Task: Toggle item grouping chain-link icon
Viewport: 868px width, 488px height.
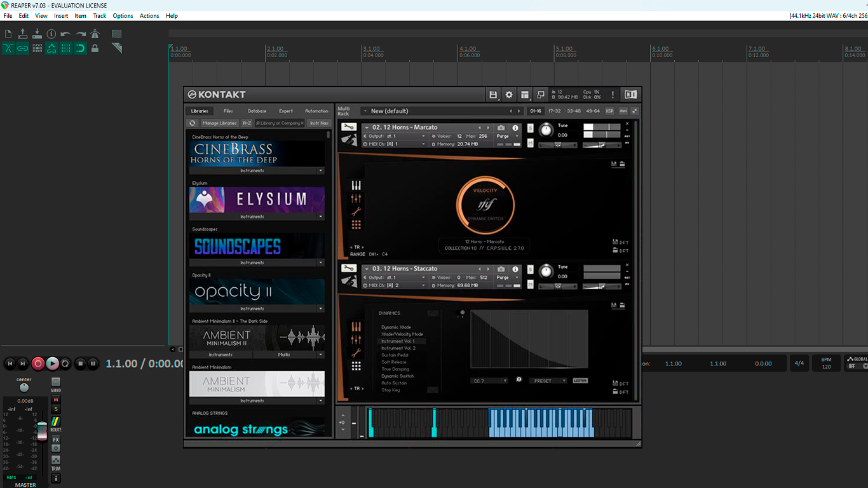Action: tap(23, 48)
